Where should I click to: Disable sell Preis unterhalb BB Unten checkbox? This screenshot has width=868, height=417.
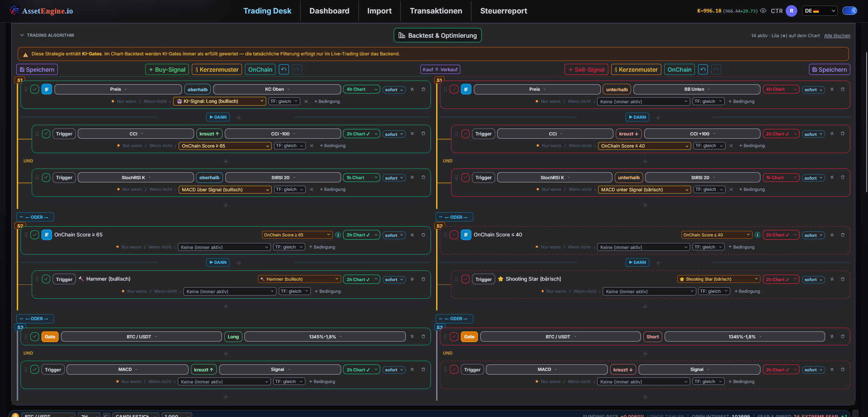pos(454,89)
